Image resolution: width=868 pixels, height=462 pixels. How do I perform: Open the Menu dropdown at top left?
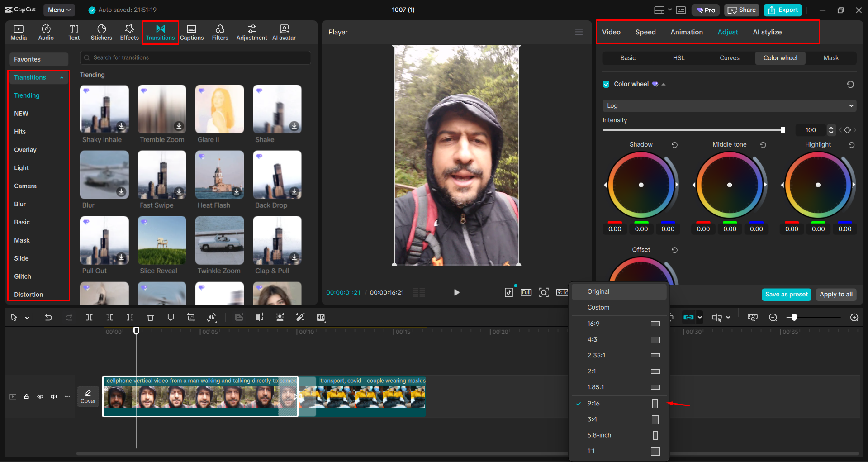(59, 10)
